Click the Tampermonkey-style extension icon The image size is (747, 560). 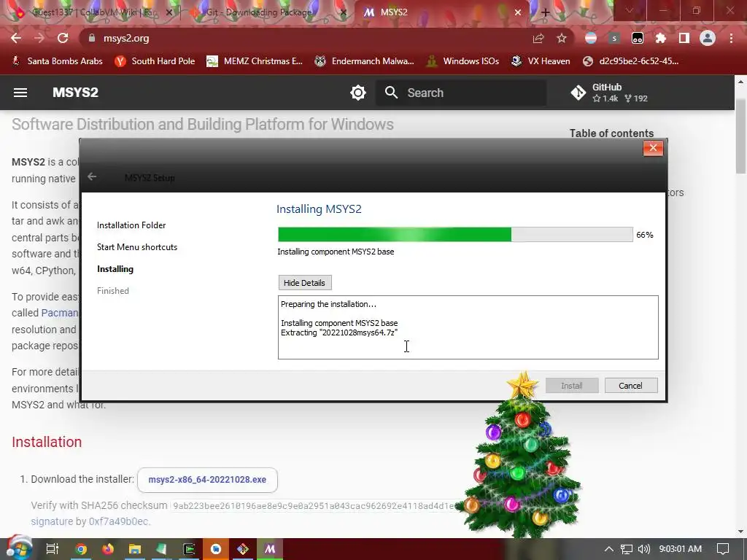click(x=638, y=39)
